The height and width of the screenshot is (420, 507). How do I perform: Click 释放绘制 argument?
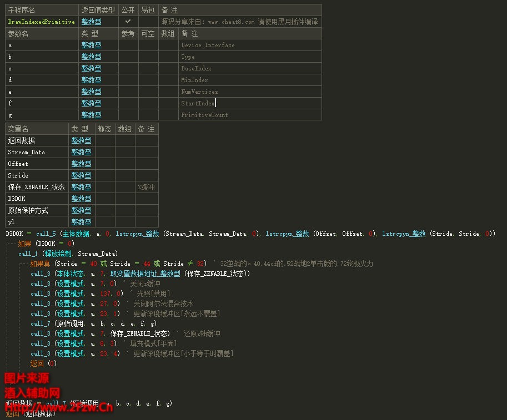coord(58,254)
